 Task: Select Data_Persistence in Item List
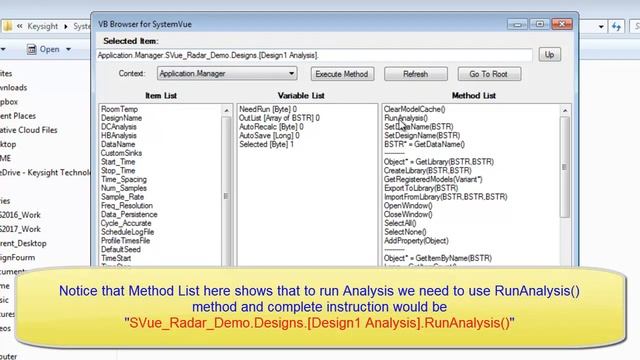[129, 214]
